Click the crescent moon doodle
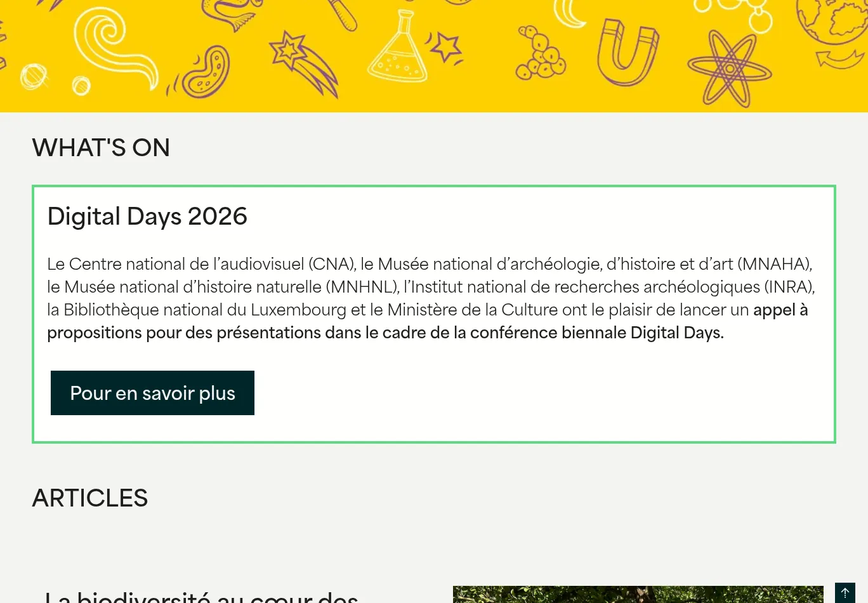Image resolution: width=868 pixels, height=603 pixels. (569, 14)
